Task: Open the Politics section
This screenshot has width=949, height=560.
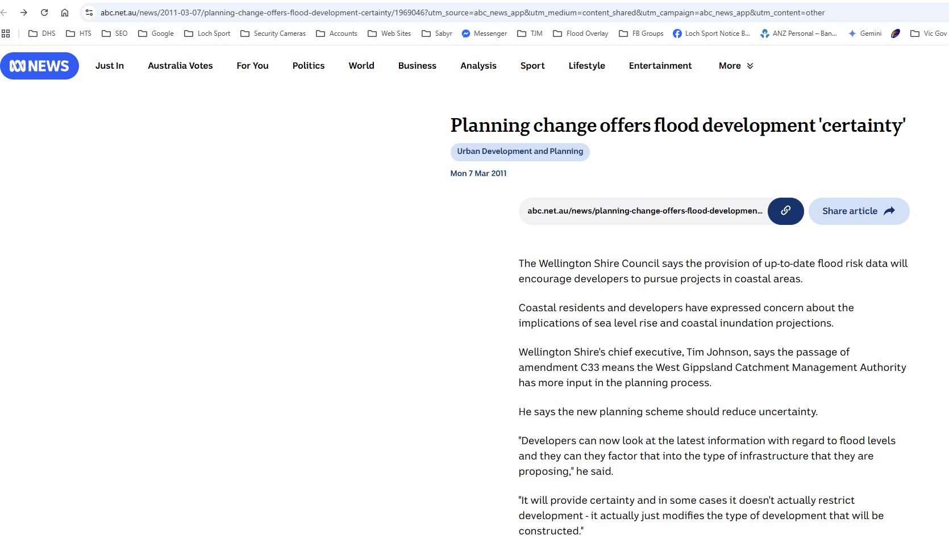Action: pyautogui.click(x=309, y=66)
